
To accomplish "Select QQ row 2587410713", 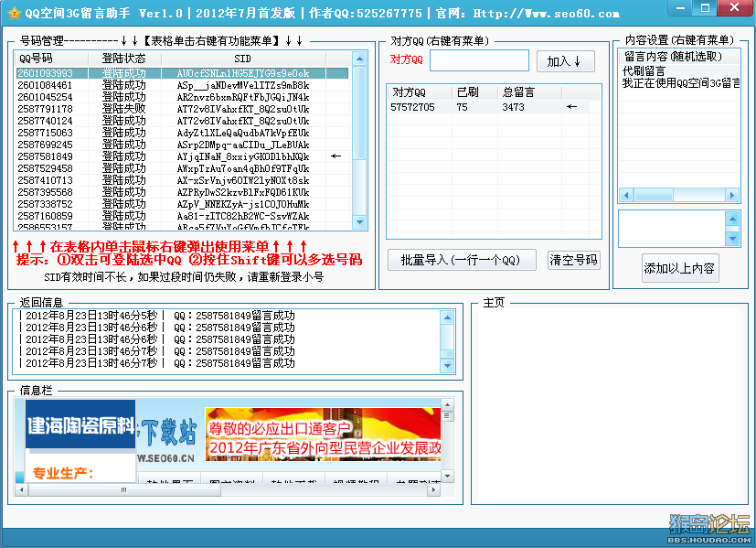I will [182, 180].
